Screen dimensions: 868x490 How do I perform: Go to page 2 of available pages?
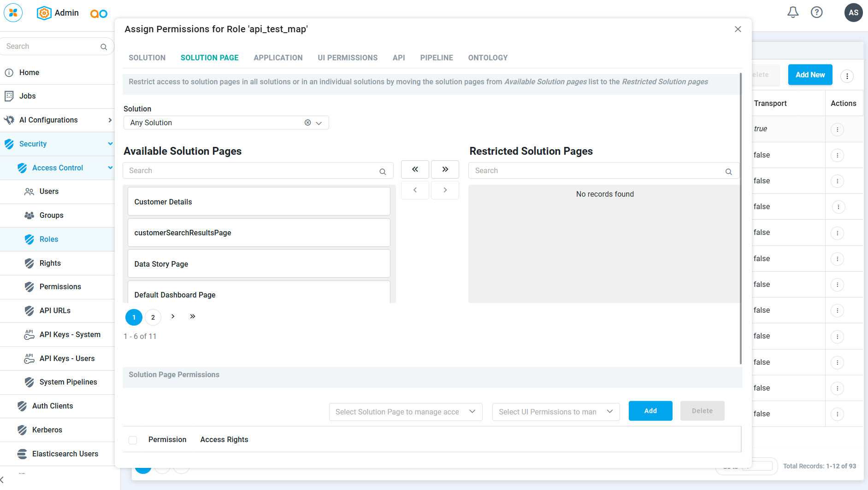153,317
